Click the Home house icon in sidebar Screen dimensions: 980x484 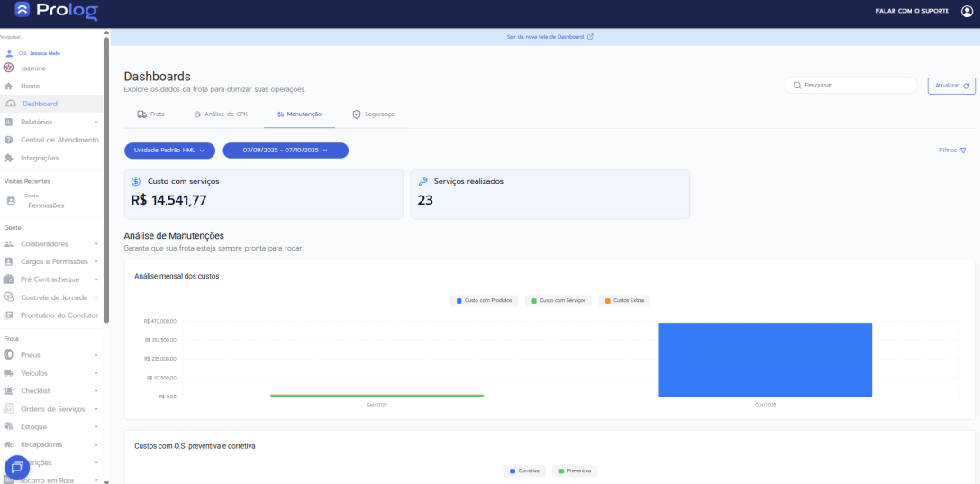click(x=9, y=87)
